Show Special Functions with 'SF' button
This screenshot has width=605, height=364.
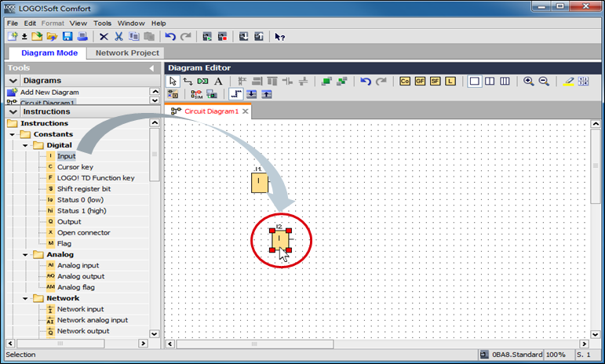(x=435, y=81)
